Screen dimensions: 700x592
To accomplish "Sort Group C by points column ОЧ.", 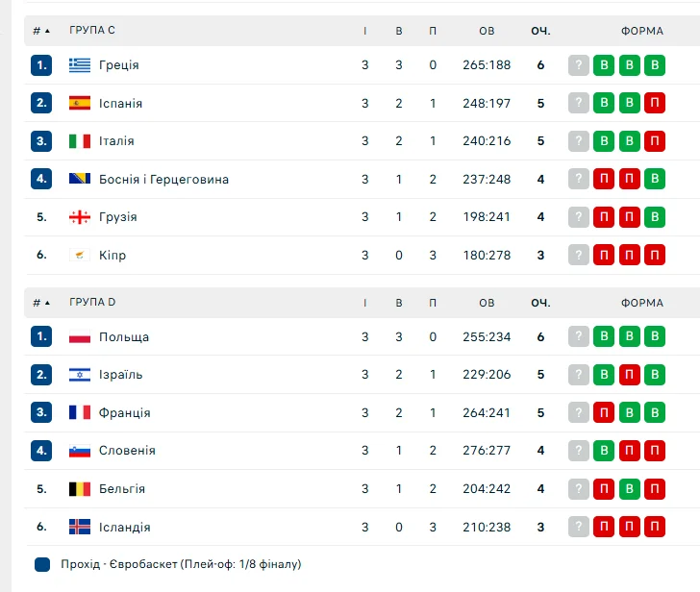I will point(540,31).
